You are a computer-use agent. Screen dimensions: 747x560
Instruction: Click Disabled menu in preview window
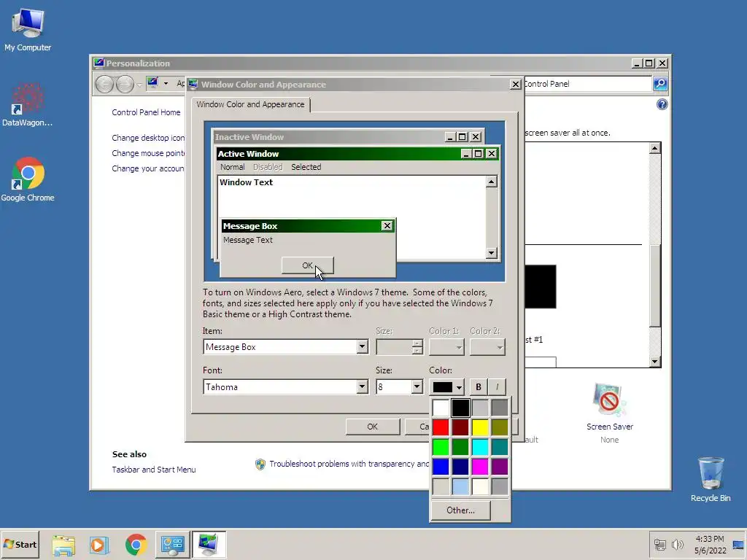tap(268, 167)
